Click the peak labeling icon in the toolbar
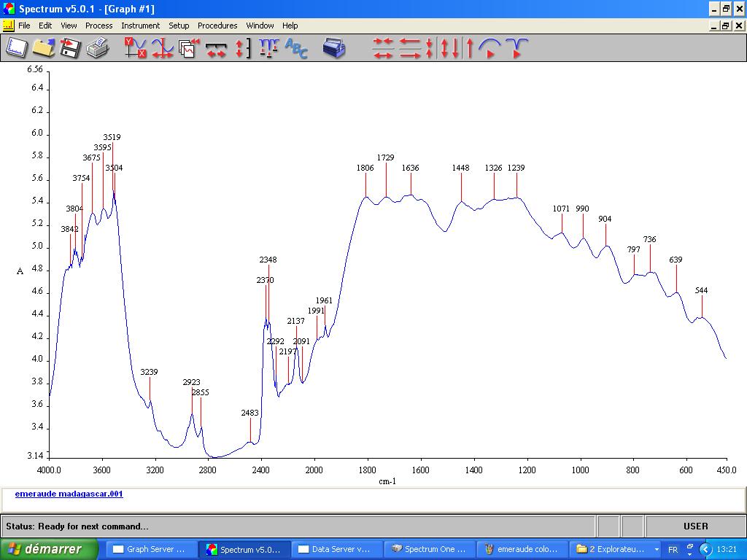The width and height of the screenshot is (747, 560). [x=269, y=48]
